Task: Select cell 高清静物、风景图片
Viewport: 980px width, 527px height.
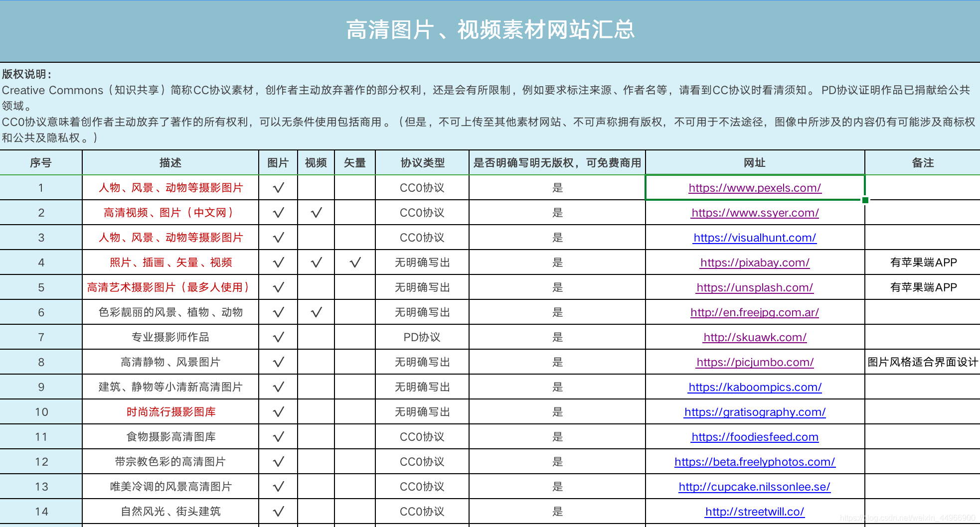Action: coord(170,362)
